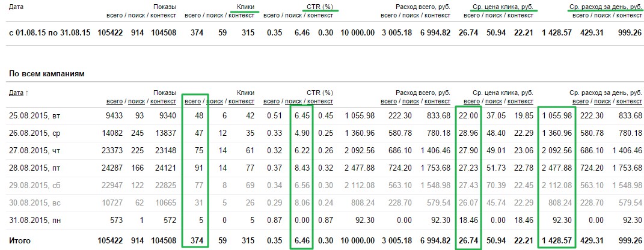644x250 pixels.
Task: Click the 'Итого' row label
Action: [x=20, y=240]
